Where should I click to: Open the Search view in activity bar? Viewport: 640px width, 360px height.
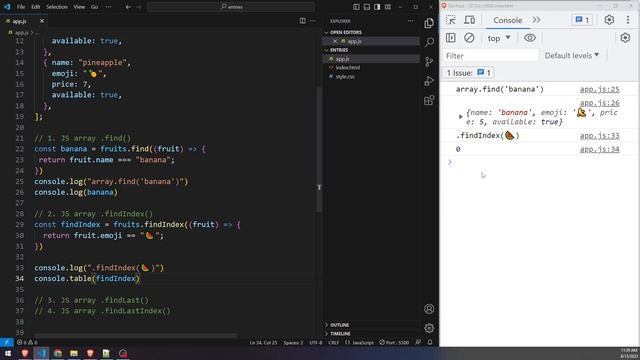click(429, 42)
